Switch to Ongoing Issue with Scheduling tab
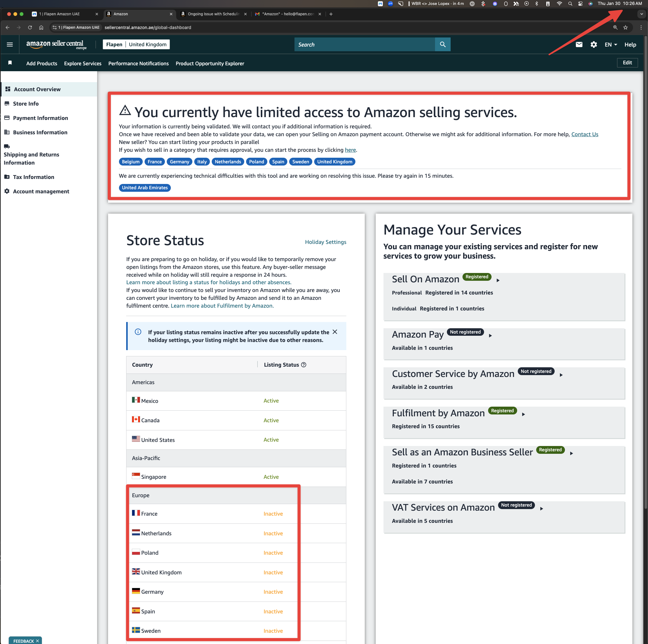 click(x=213, y=14)
